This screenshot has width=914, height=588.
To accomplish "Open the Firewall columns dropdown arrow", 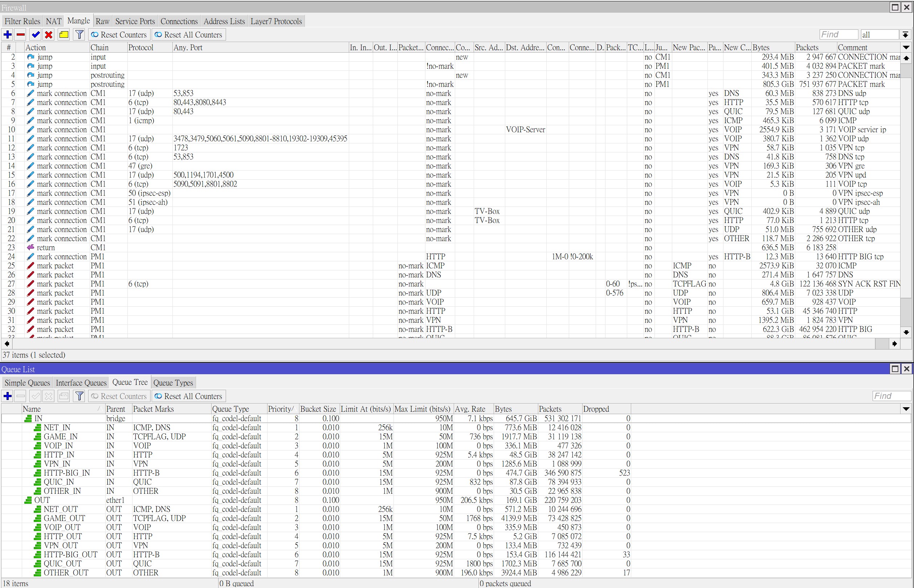I will 906,48.
